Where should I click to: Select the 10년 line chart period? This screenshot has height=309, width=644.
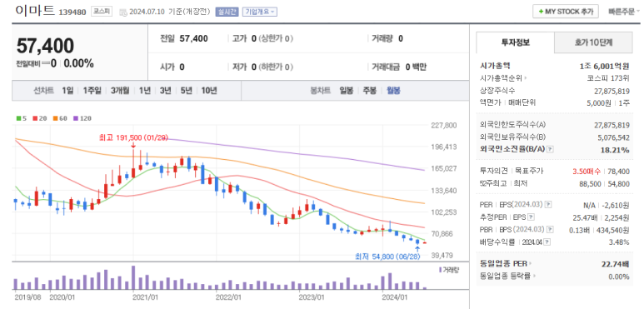208,91
